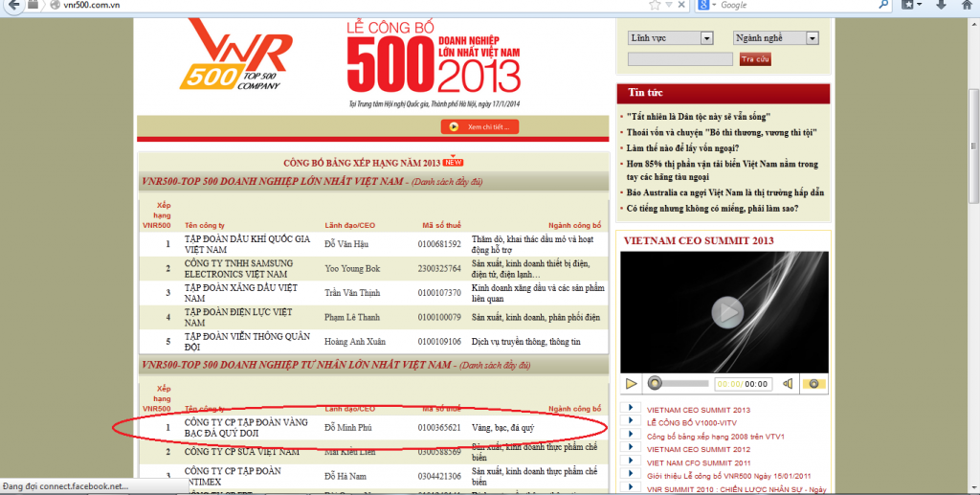Screen dimensions: 980x495
Task: Open news about Thoái vốn và chuyện Bỏ thì thương
Action: 722,132
